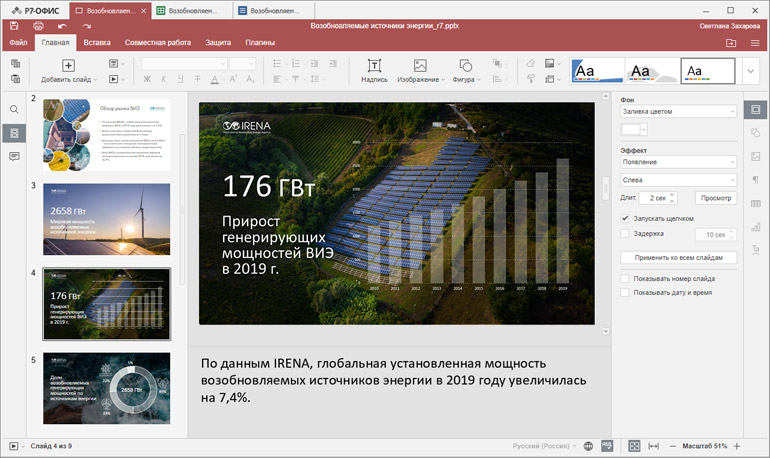Expand the Заливка цветом background dropdown
Viewport: 770px width, 458px height.
[x=678, y=113]
